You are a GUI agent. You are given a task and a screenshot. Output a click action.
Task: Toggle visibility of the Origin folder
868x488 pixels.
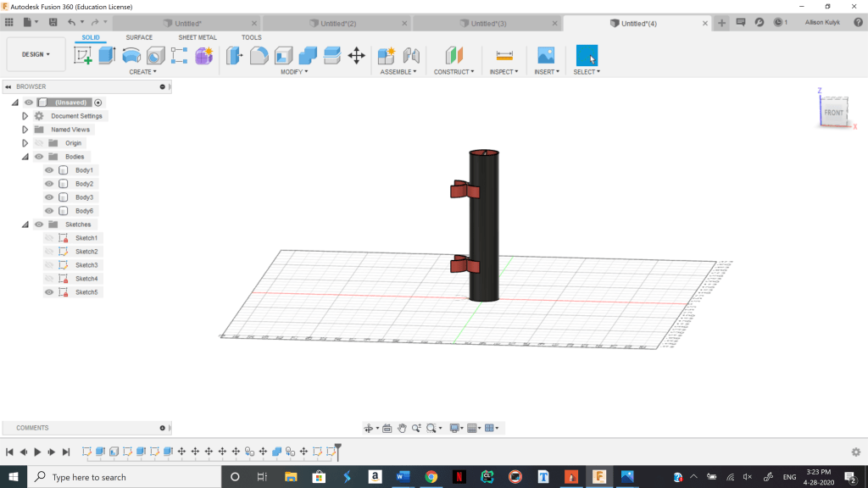click(x=39, y=143)
